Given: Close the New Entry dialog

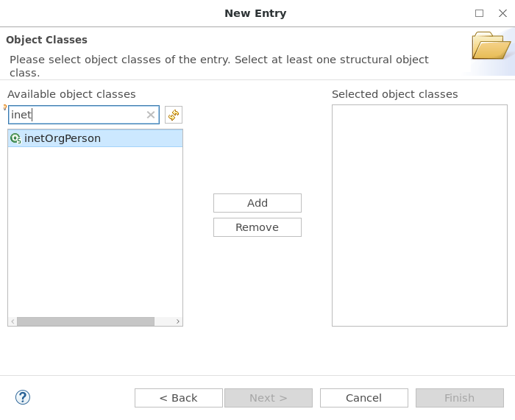Looking at the screenshot, I should coord(502,13).
